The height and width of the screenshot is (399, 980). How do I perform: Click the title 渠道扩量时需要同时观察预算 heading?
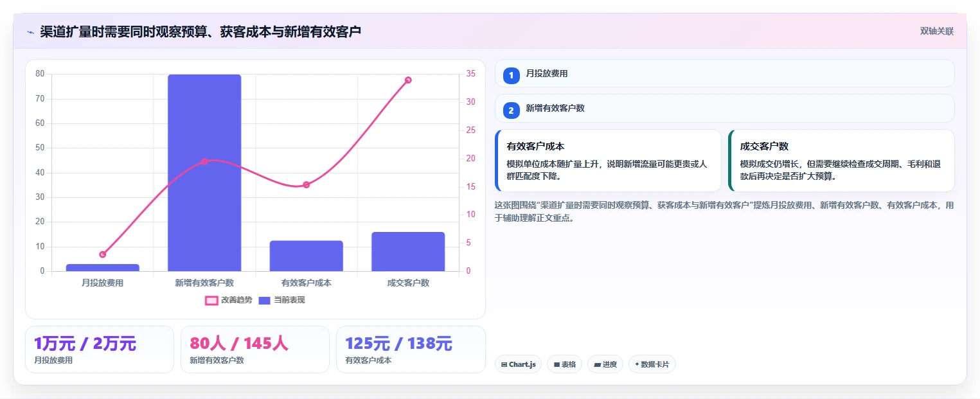(x=200, y=31)
